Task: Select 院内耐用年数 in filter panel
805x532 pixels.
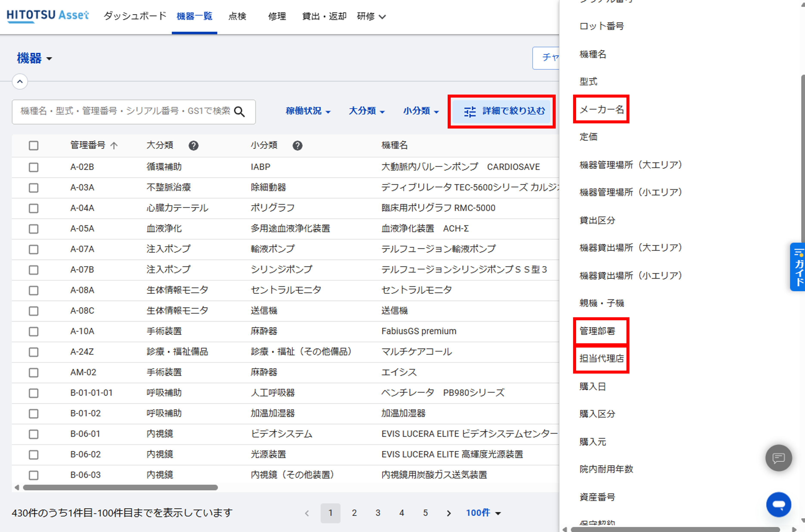Action: coord(606,469)
